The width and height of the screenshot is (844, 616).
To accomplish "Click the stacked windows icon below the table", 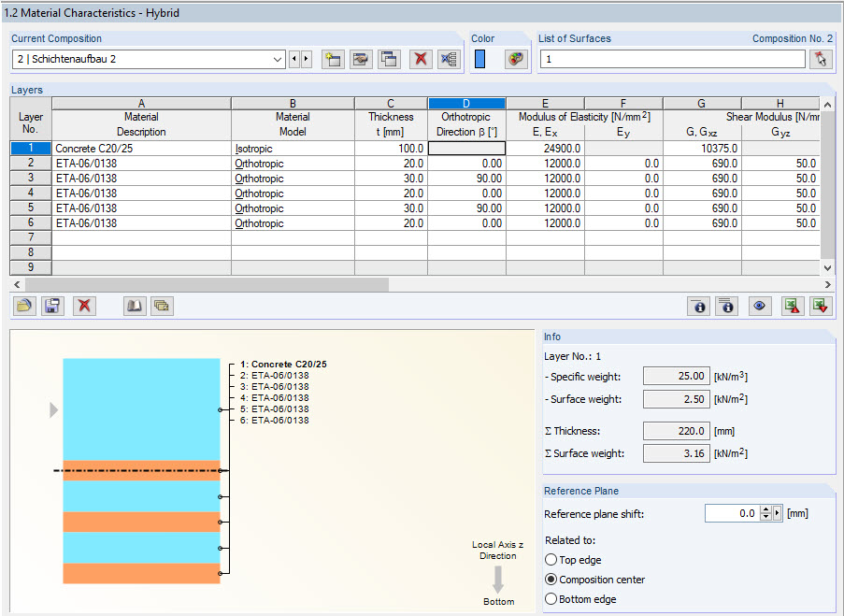I will pos(162,306).
